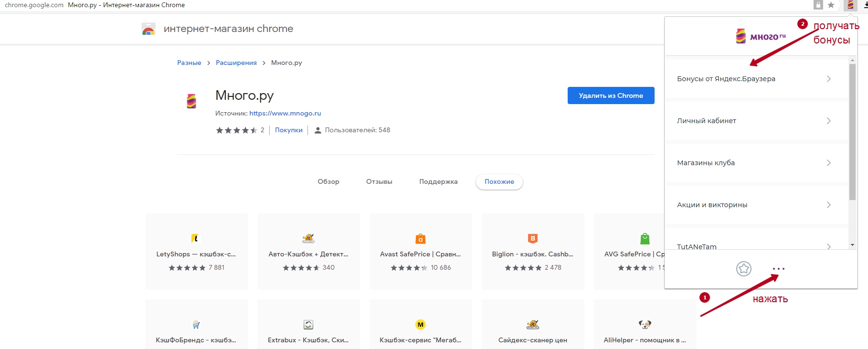Open the Кэшбэк-сервис Мегабонус yellow icon
868x349 pixels.
tap(420, 325)
